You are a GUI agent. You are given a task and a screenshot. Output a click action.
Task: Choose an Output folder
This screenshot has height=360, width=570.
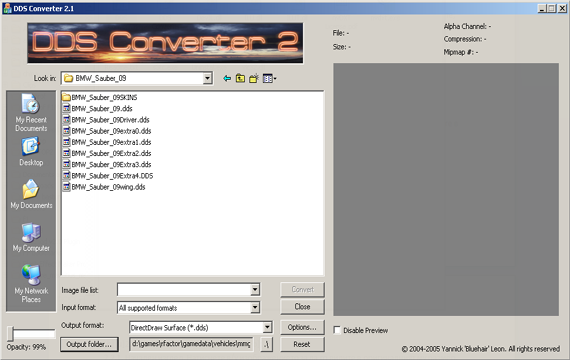(89, 344)
